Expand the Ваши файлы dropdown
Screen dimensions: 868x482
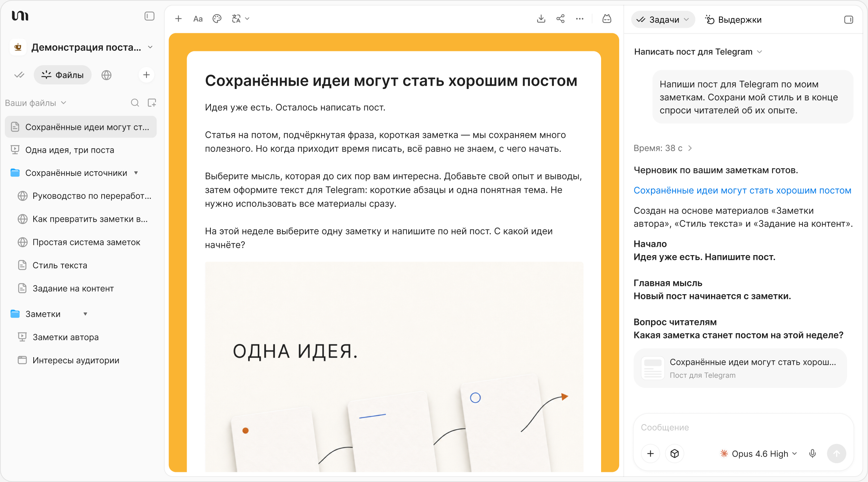coord(35,103)
